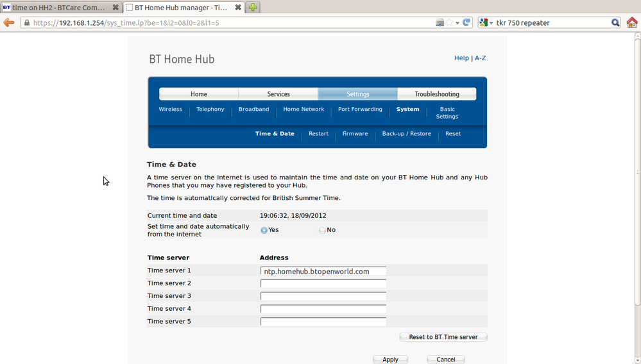Open the Settings tab

pyautogui.click(x=357, y=94)
